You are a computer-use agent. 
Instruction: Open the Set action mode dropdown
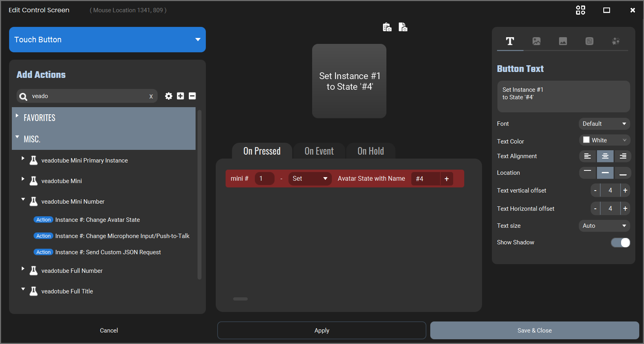310,179
